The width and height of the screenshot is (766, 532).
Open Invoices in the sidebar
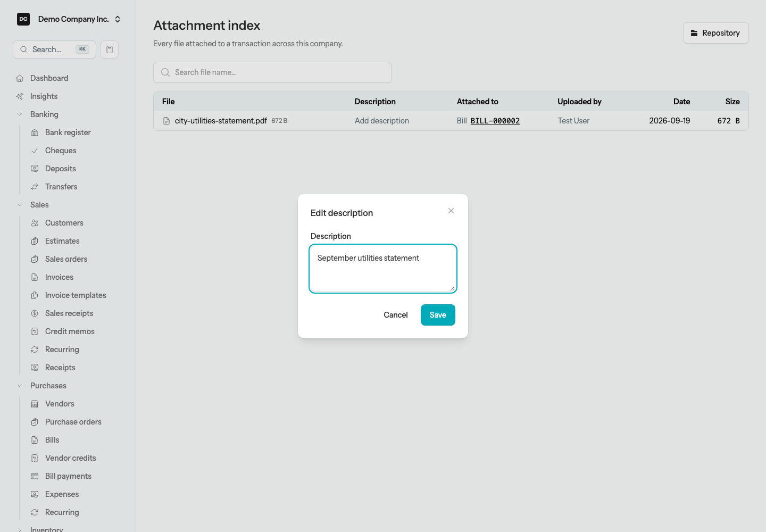59,277
